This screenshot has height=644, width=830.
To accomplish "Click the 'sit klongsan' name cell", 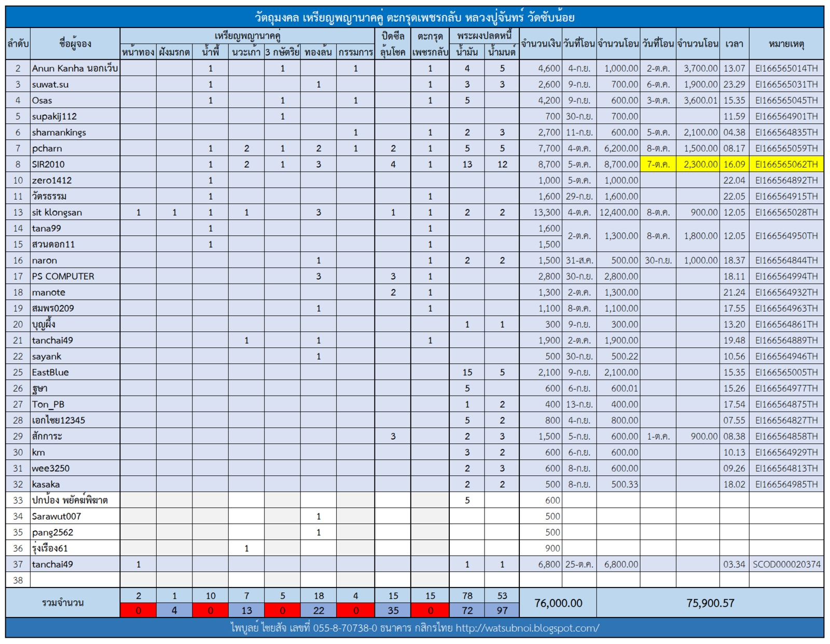I will point(75,212).
